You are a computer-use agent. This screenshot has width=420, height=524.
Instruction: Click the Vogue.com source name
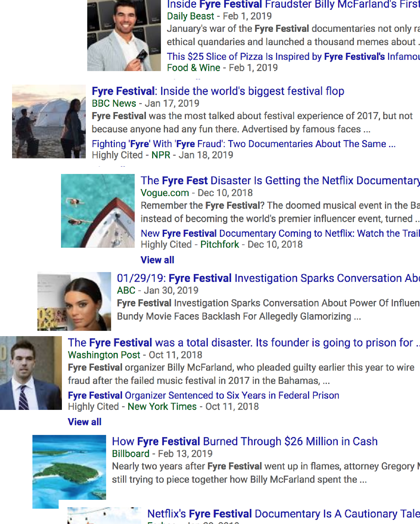point(164,193)
